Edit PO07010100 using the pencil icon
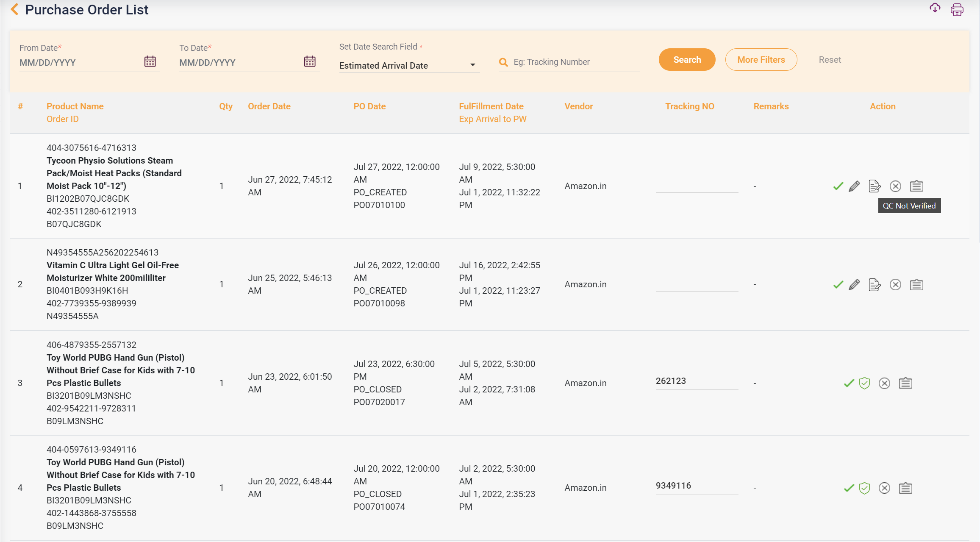Viewport: 980px width, 542px height. [854, 186]
